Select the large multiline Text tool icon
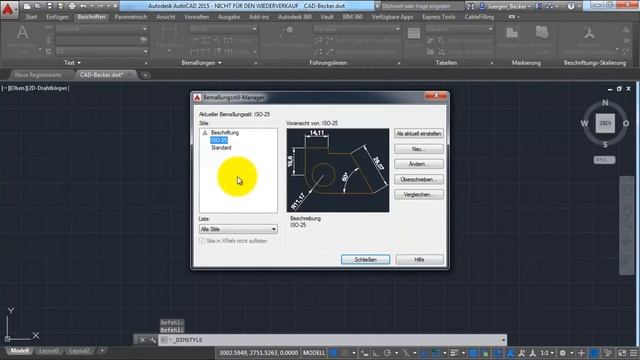Screen dimensions: 640x360 click(x=22, y=33)
